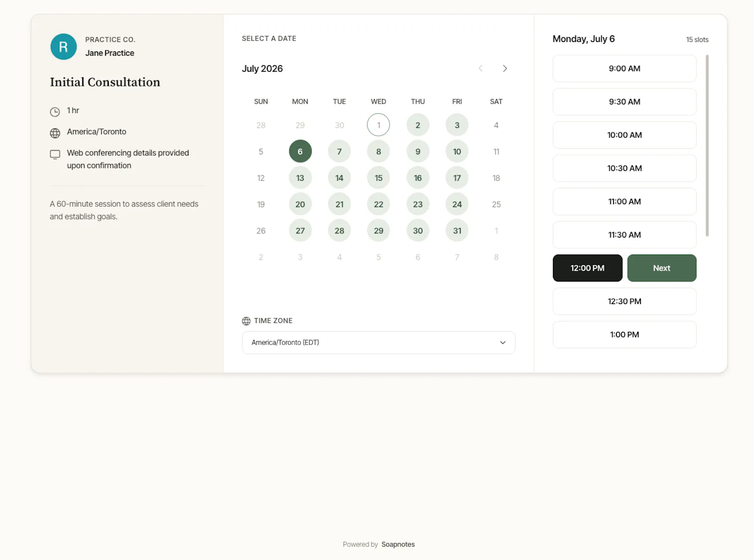Pick Thursday July 9
Viewport: 754px width, 560px height.
(418, 151)
